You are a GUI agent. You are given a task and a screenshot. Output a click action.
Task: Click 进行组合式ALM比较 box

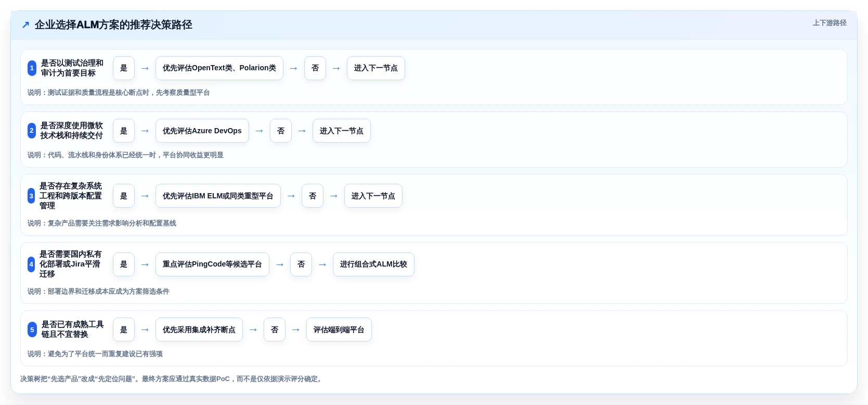[x=373, y=264]
